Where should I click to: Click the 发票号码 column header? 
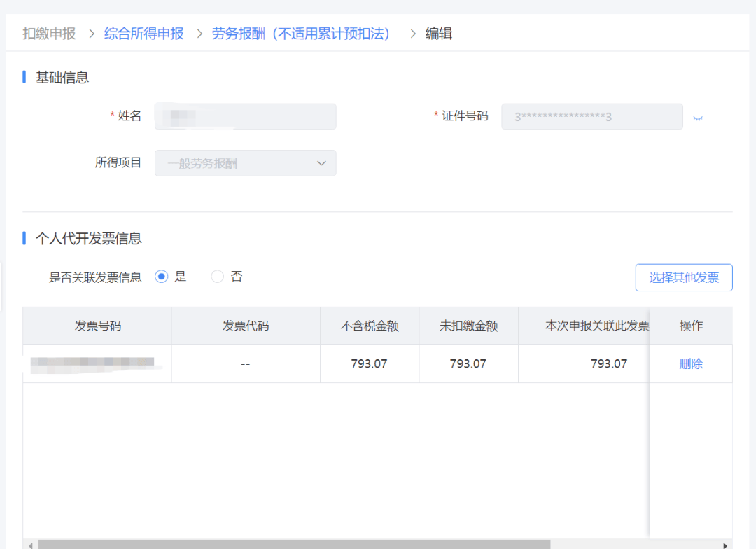(x=97, y=326)
